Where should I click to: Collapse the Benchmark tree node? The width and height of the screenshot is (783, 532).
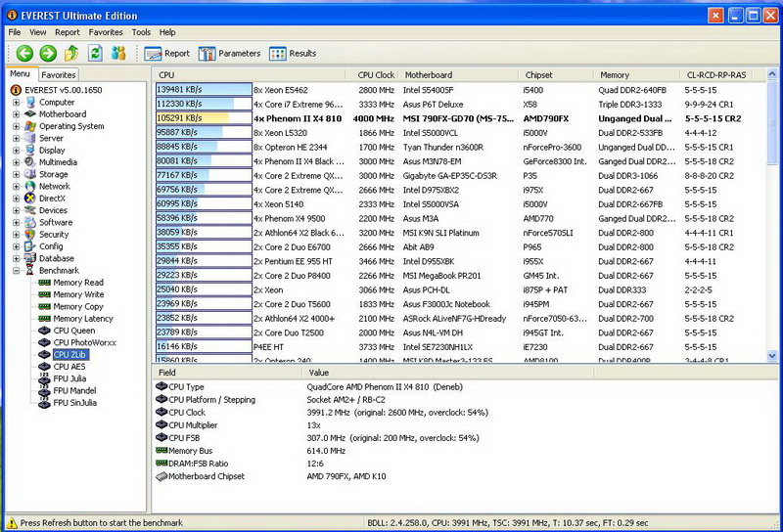click(x=16, y=271)
